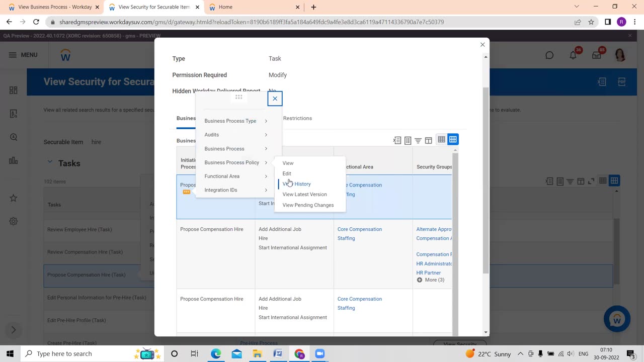Image resolution: width=644 pixels, height=362 pixels.
Task: Open dialog table filter options
Action: tap(418, 140)
